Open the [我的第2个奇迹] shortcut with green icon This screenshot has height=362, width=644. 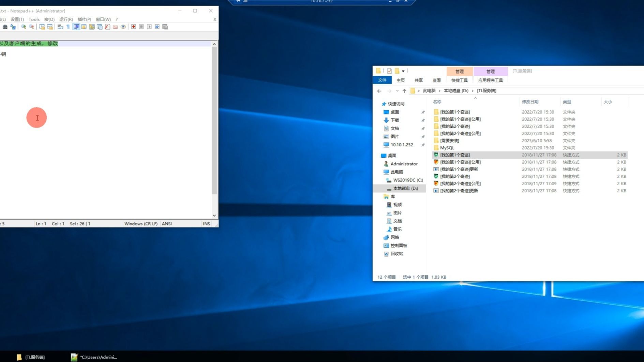[x=454, y=176]
